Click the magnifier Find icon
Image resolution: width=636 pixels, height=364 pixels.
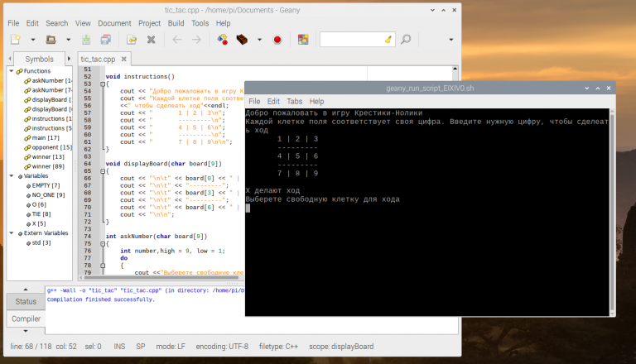(x=406, y=40)
